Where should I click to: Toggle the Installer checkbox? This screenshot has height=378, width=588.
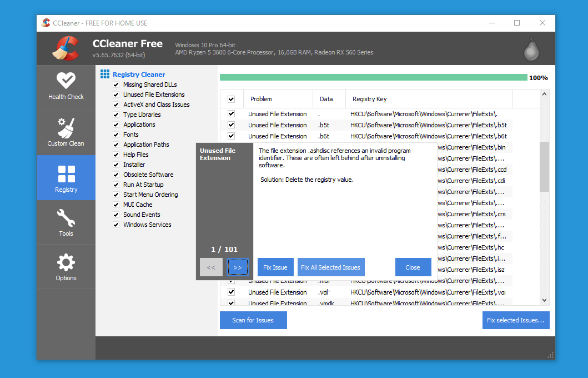[x=116, y=165]
